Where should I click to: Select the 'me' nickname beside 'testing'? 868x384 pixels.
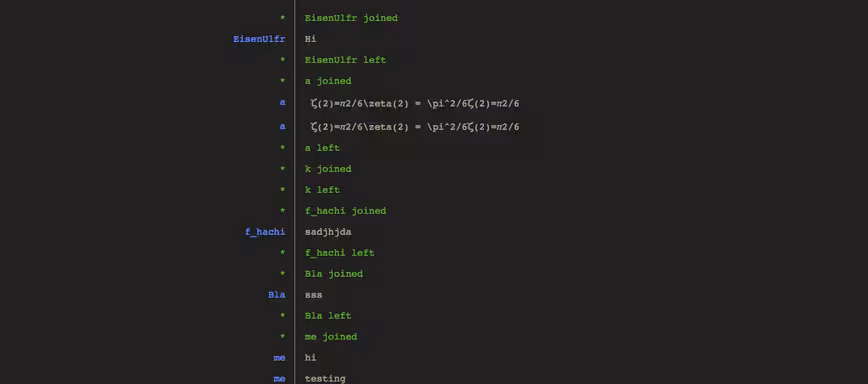coord(280,379)
